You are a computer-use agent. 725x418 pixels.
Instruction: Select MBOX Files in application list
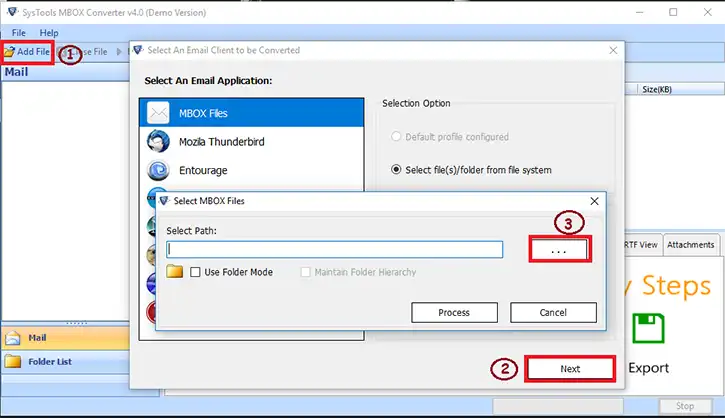coord(252,113)
